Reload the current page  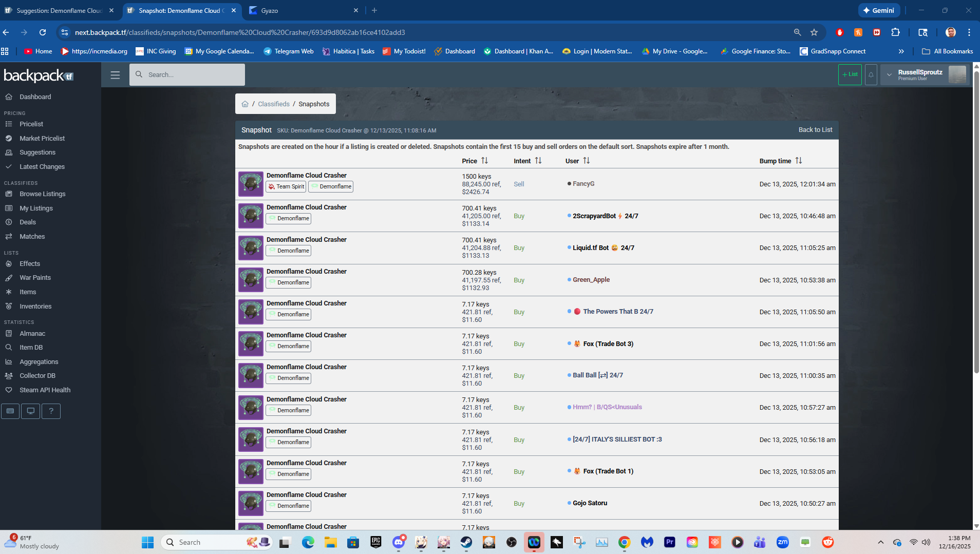pos(43,32)
